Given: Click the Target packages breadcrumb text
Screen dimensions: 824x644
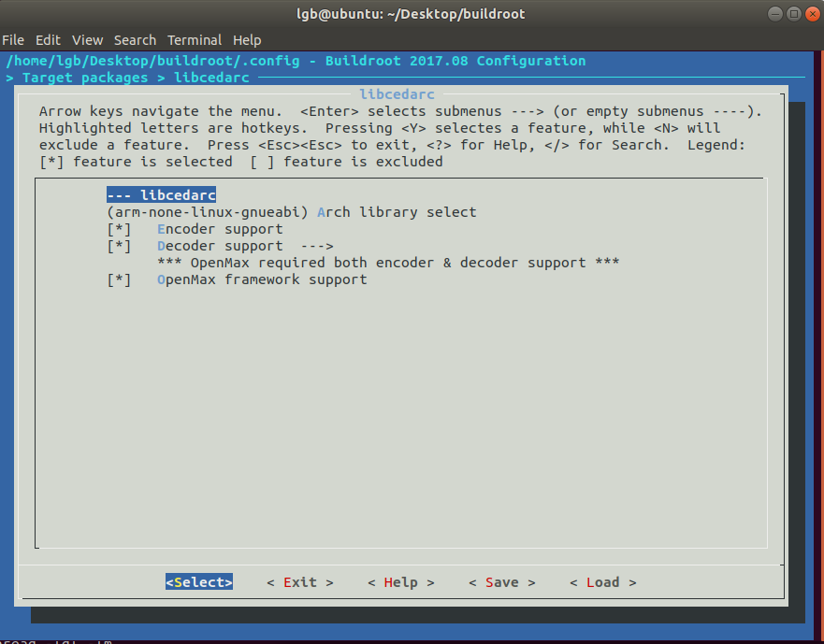Looking at the screenshot, I should pyautogui.click(x=85, y=78).
